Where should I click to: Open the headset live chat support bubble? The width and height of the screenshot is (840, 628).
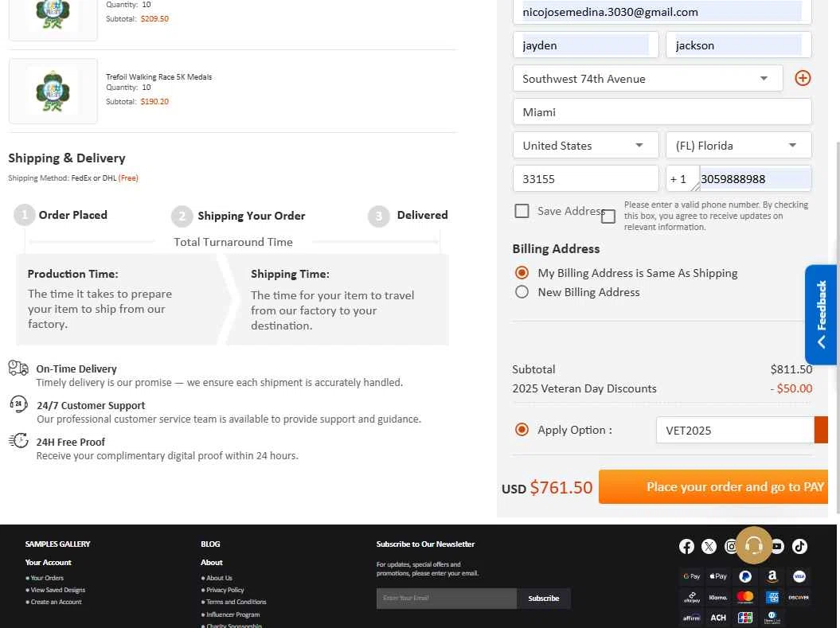click(x=754, y=545)
